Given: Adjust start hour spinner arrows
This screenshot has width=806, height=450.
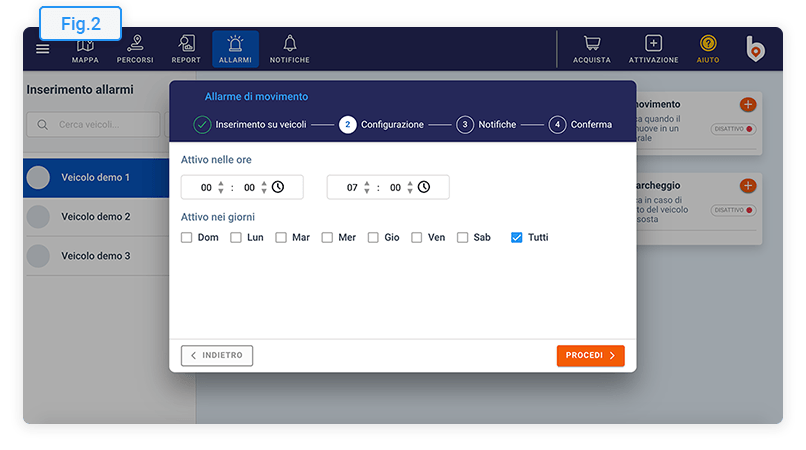Looking at the screenshot, I should click(221, 187).
